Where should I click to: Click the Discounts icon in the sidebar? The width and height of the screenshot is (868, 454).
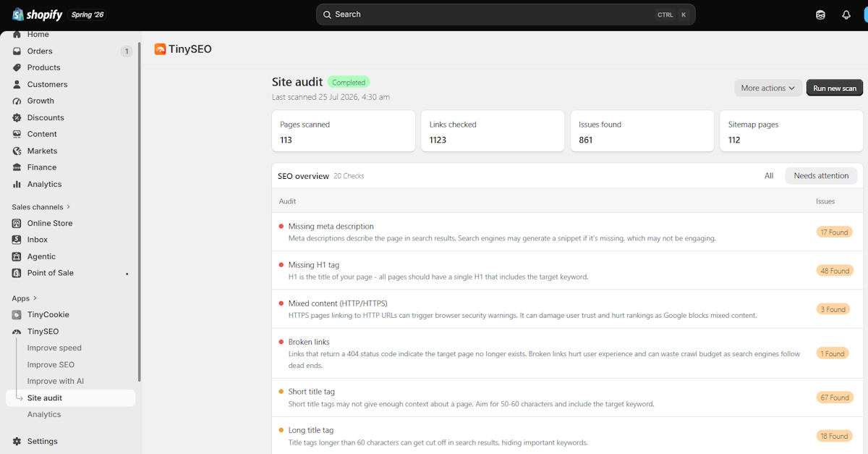(x=17, y=117)
